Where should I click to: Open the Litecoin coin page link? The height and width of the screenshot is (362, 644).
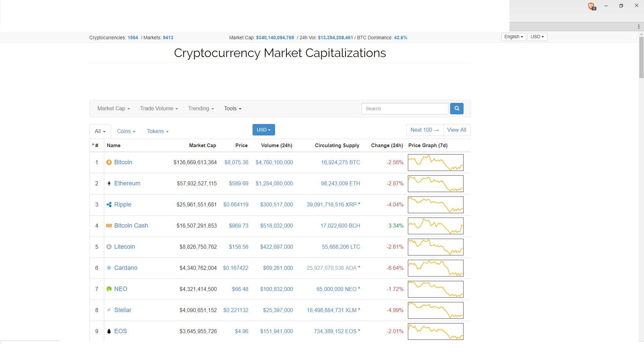[124, 247]
